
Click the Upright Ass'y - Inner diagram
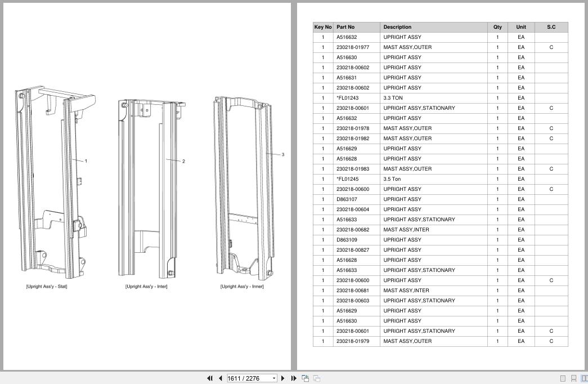click(244, 187)
